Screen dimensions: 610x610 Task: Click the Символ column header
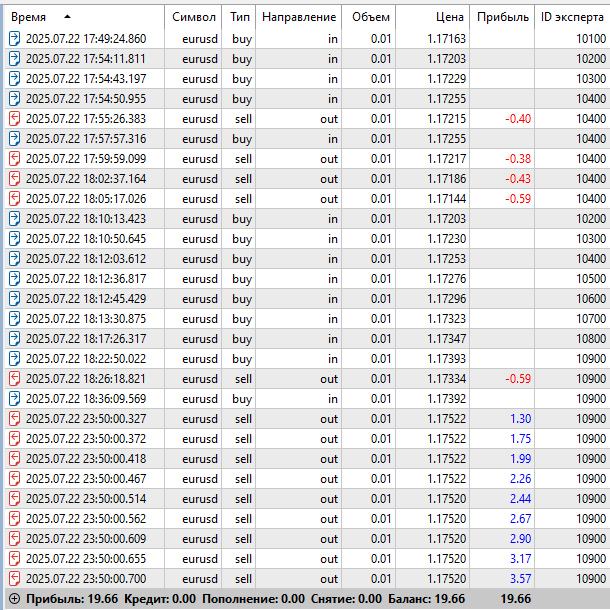193,17
